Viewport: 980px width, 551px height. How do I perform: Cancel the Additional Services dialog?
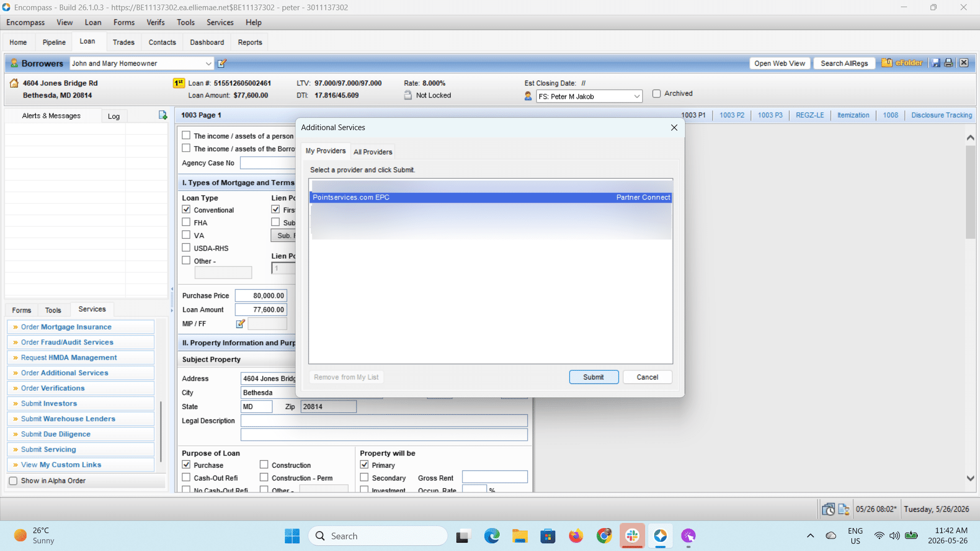coord(647,377)
